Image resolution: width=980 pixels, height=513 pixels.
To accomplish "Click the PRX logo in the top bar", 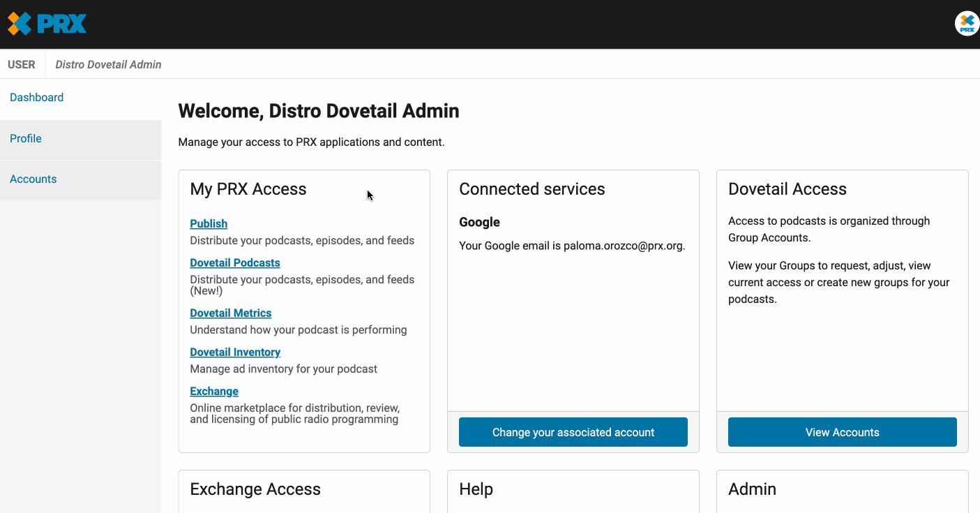I will pyautogui.click(x=46, y=23).
